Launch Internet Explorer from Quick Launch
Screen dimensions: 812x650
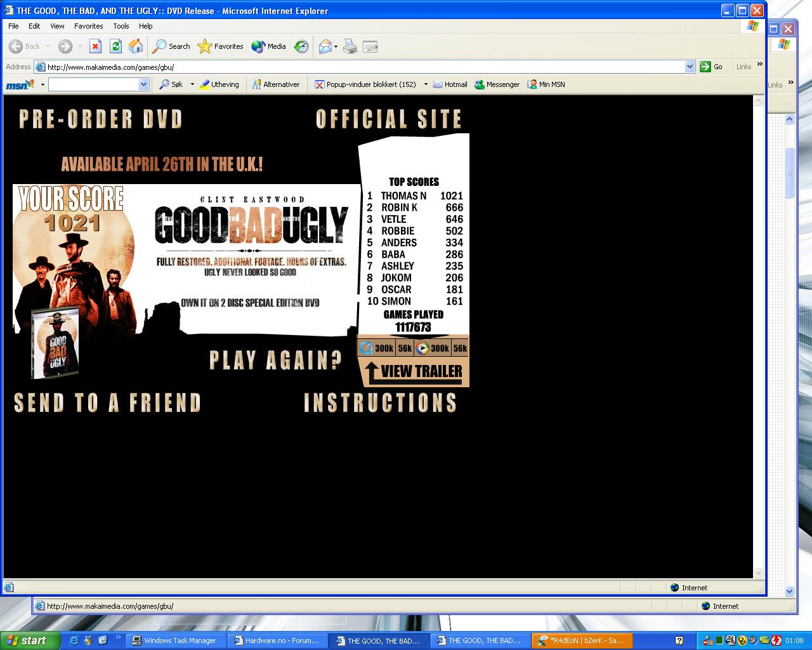pyautogui.click(x=74, y=640)
